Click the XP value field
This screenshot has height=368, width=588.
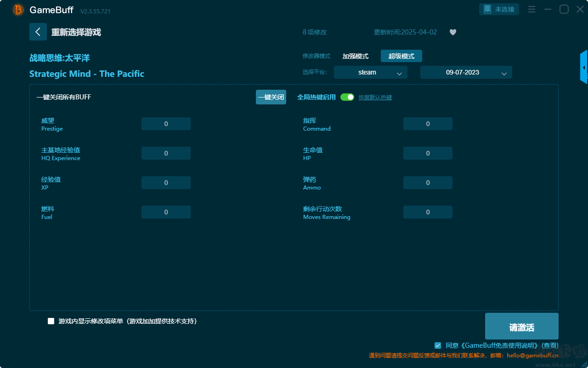click(166, 183)
